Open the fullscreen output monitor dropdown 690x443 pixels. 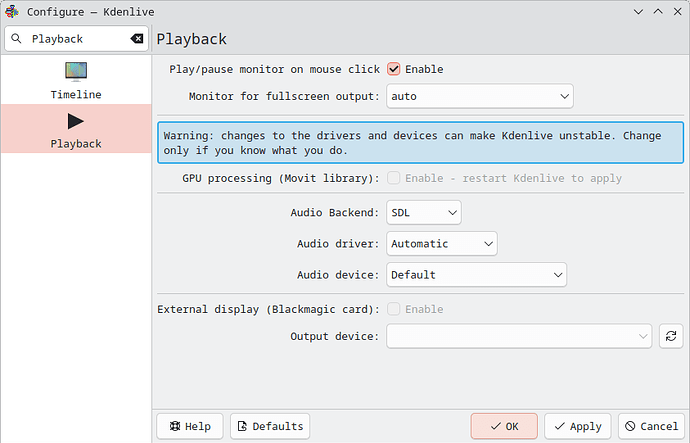coord(480,96)
